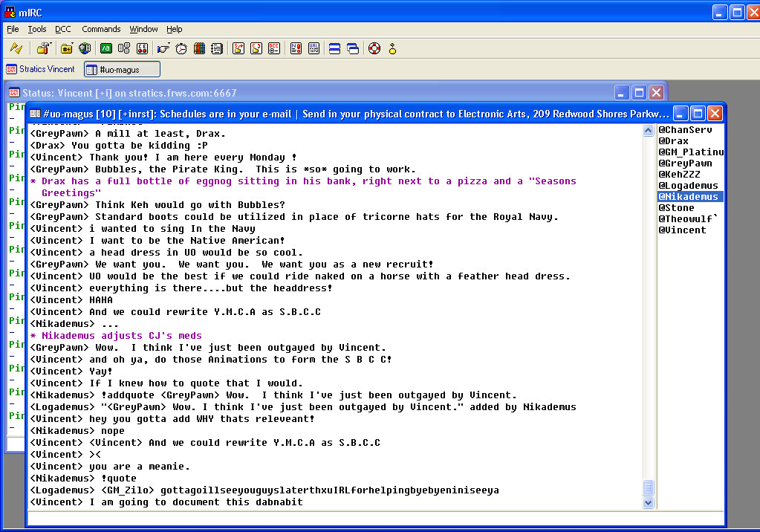Click the Cascade windows icon
This screenshot has width=760, height=532.
pos(353,48)
